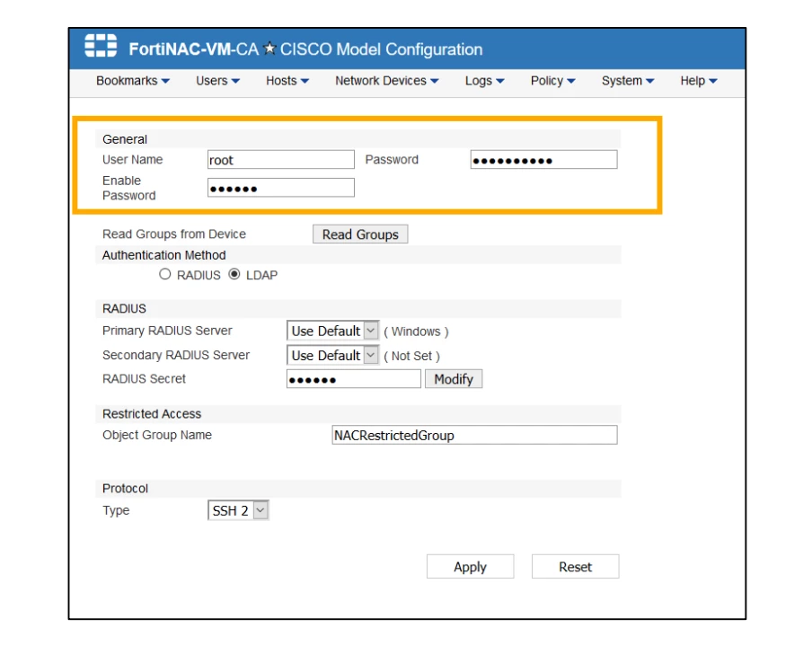812x663 pixels.
Task: Click the Apply button
Action: [x=470, y=567]
